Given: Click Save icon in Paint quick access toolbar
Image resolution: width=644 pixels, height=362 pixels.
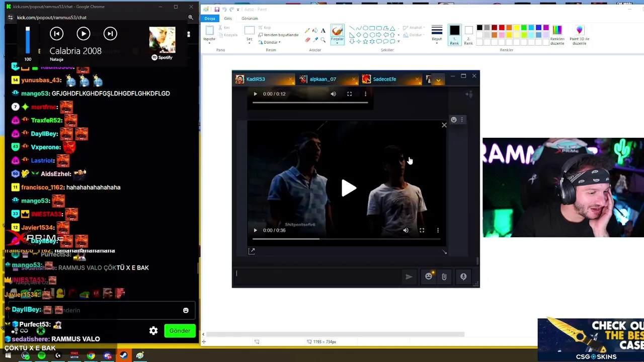Looking at the screenshot, I should click(217, 9).
